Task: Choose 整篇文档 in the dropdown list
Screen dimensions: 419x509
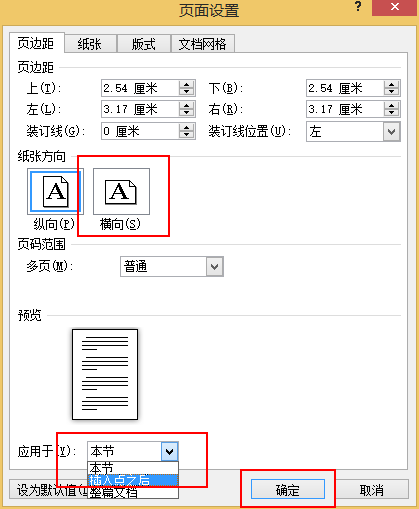Action: [x=133, y=492]
